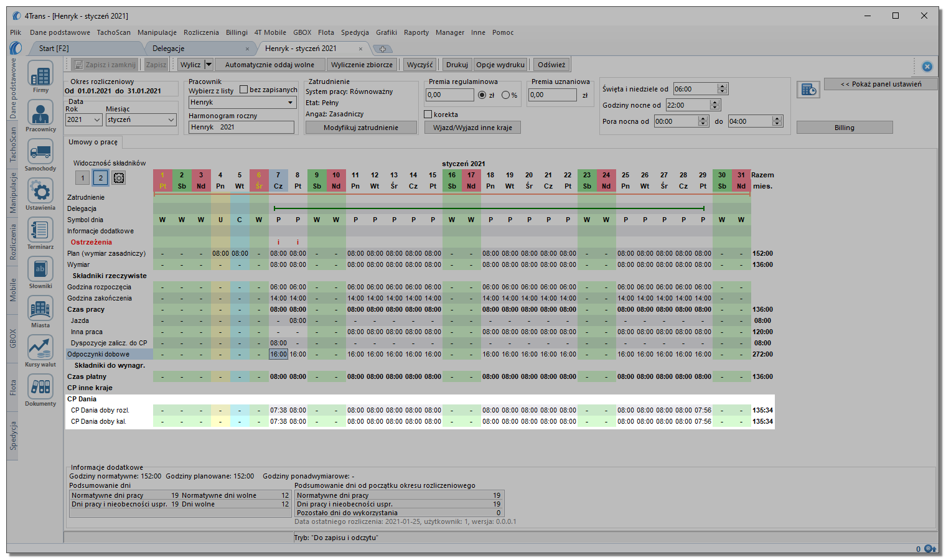Open the GBOX vertical side tab
This screenshot has height=560, width=946.
[13, 338]
